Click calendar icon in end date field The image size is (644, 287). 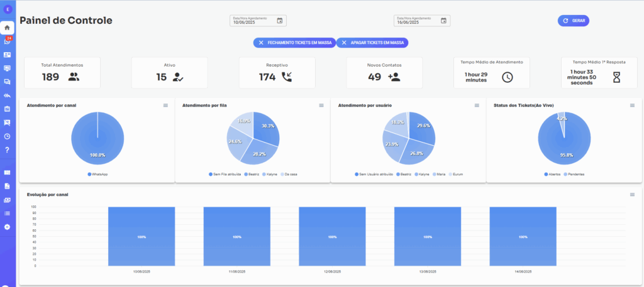(443, 21)
